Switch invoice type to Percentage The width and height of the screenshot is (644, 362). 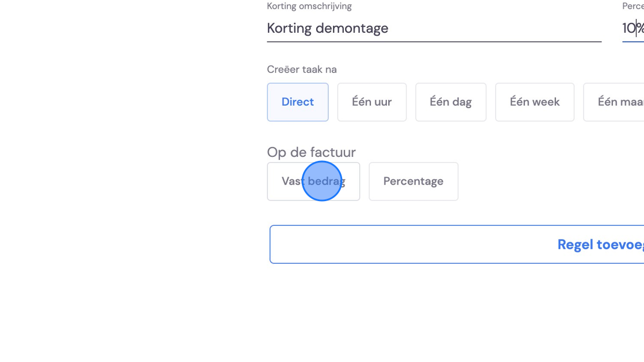pyautogui.click(x=413, y=181)
